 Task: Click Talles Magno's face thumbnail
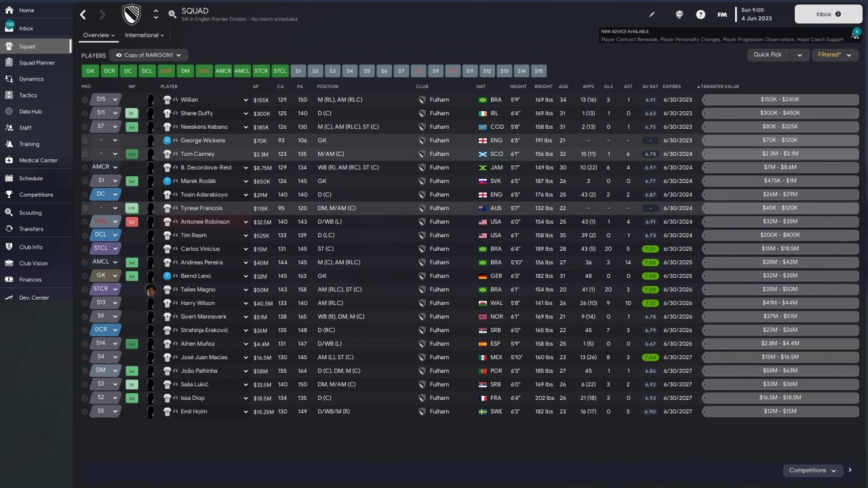[151, 289]
